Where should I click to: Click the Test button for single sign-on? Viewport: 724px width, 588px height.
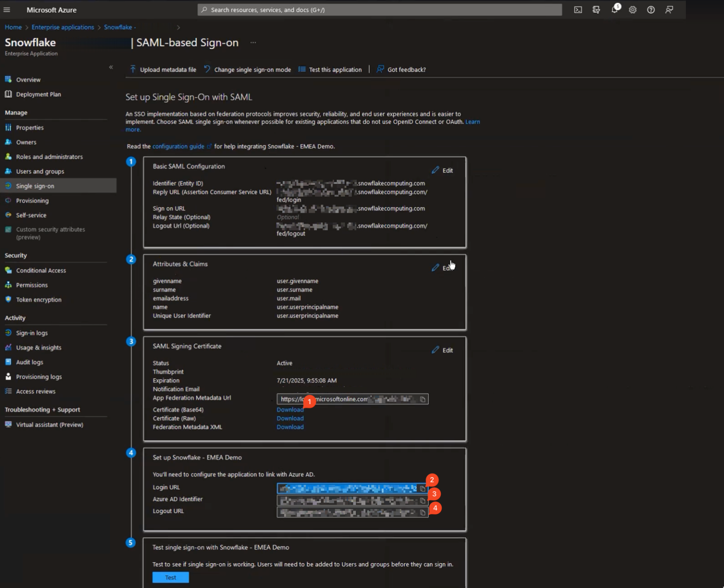tap(170, 577)
